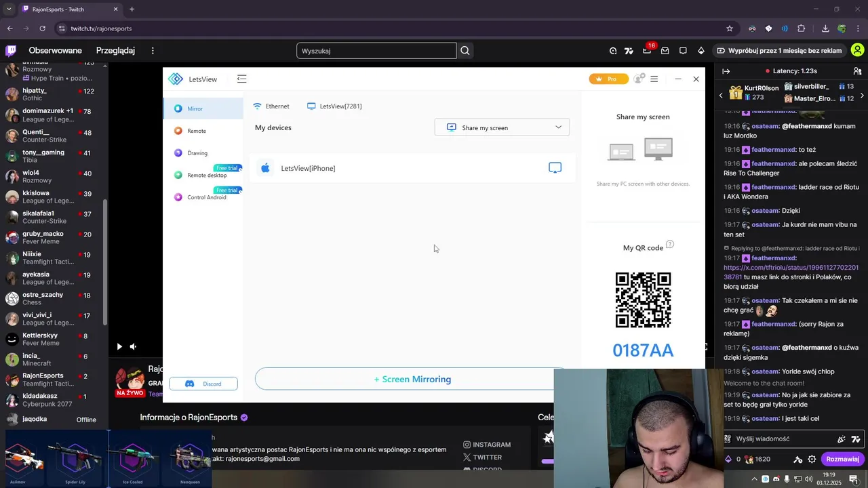Open the browser extensions puzzle icon

[802, 28]
